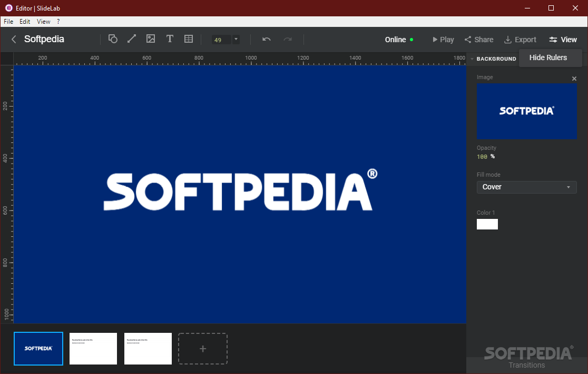This screenshot has height=374, width=588.
Task: Go back using the left arrow
Action: coord(14,40)
